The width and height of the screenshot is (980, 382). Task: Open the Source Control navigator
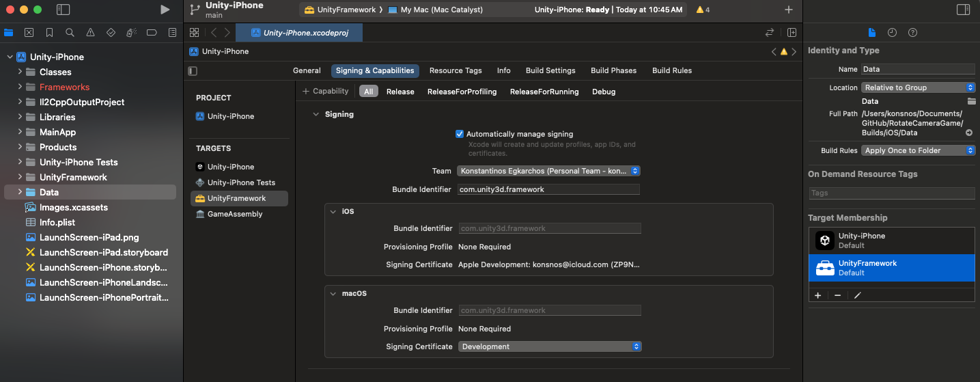29,32
